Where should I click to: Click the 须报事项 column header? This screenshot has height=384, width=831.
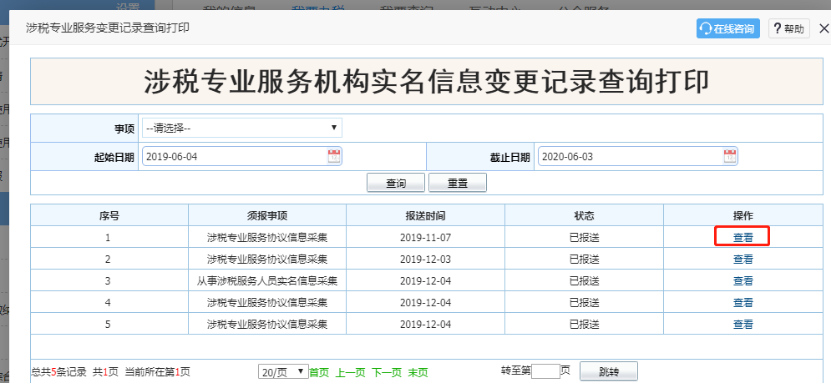tap(267, 216)
